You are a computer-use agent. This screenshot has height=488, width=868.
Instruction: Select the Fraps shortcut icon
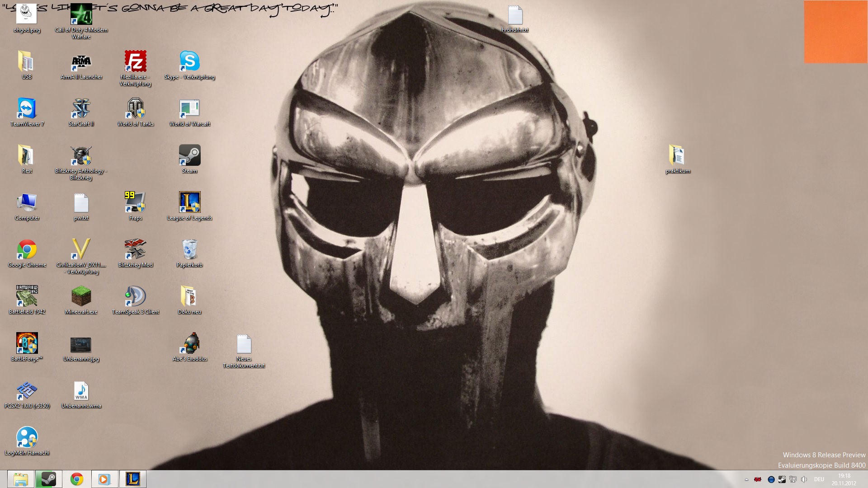click(135, 202)
